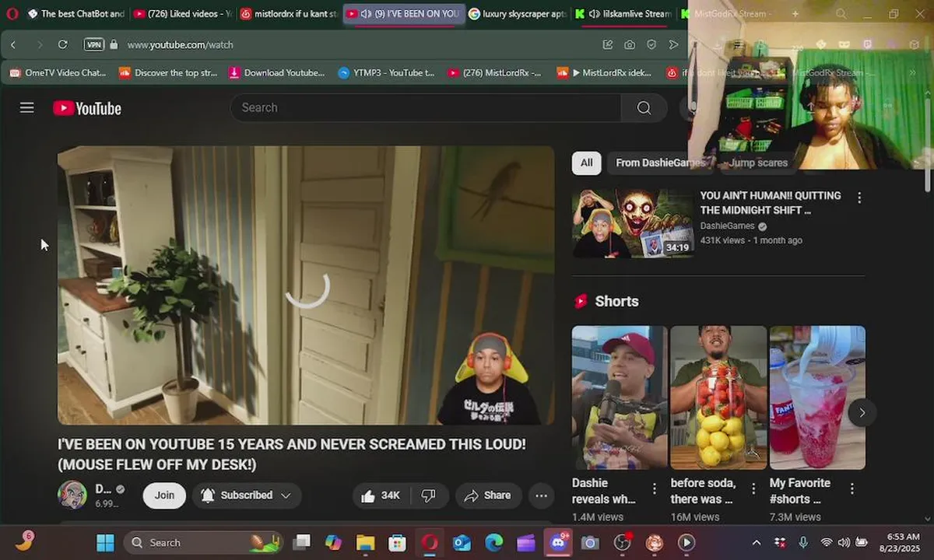Click the YouTube search magnifier button
934x560 pixels.
[644, 108]
